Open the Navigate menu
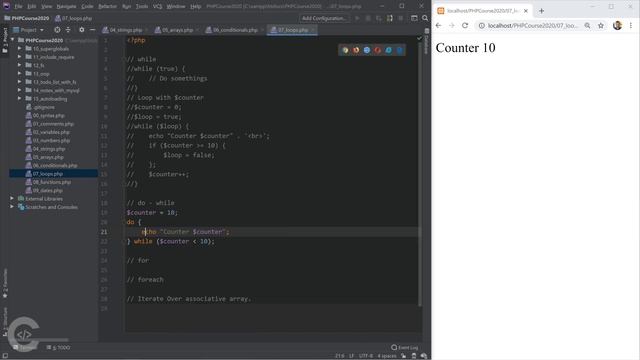640x360 pixels. click(66, 6)
